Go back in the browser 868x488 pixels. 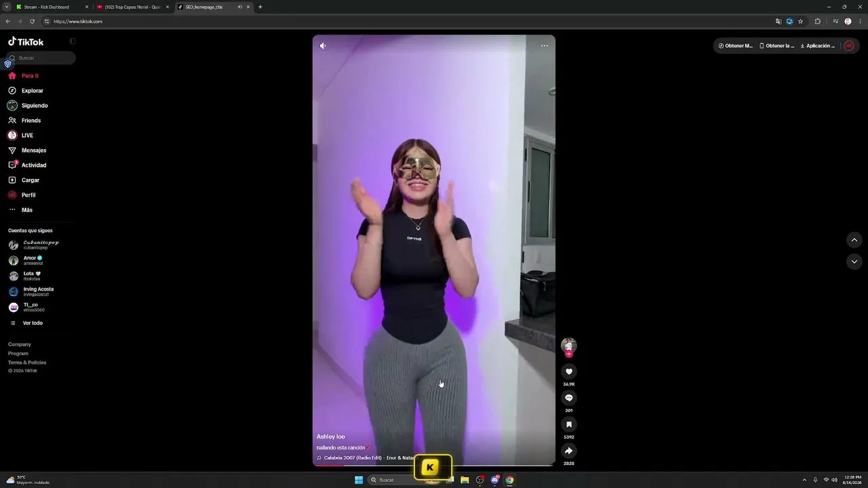pyautogui.click(x=8, y=22)
